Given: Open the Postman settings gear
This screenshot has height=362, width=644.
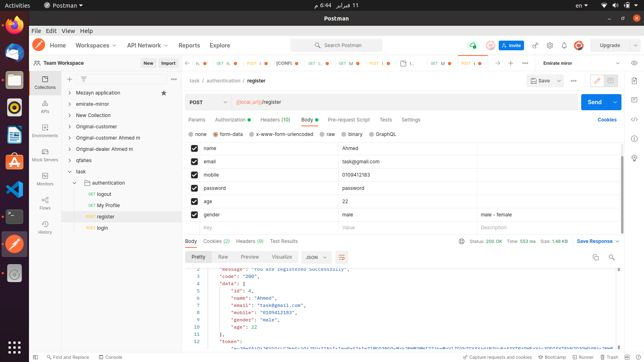Looking at the screenshot, I should (550, 45).
